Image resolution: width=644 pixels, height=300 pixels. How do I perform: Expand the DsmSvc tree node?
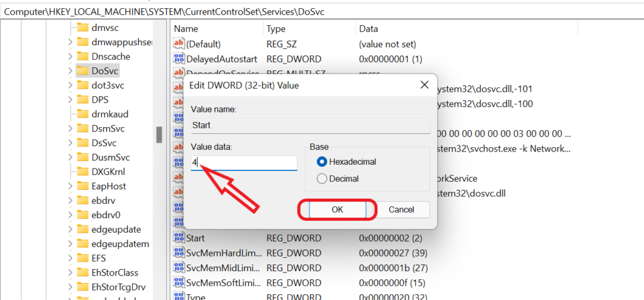[x=70, y=128]
